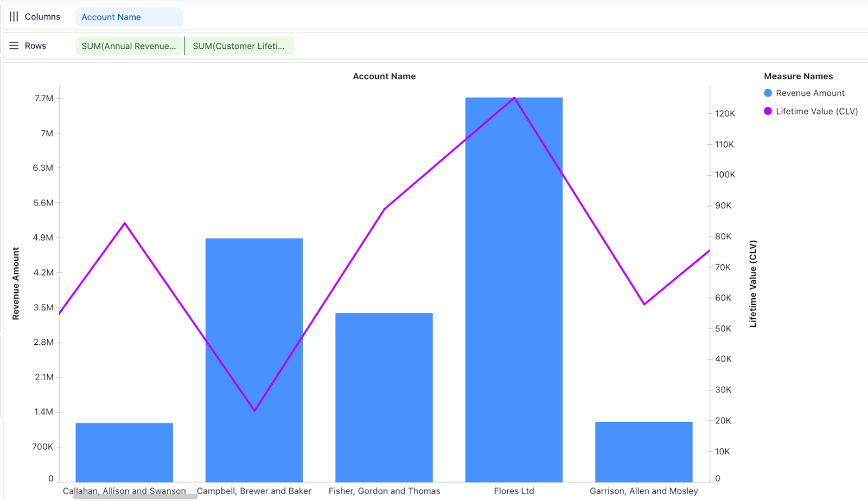Click the Measure Names legend title
Image resolution: width=868 pixels, height=501 pixels.
(x=798, y=76)
